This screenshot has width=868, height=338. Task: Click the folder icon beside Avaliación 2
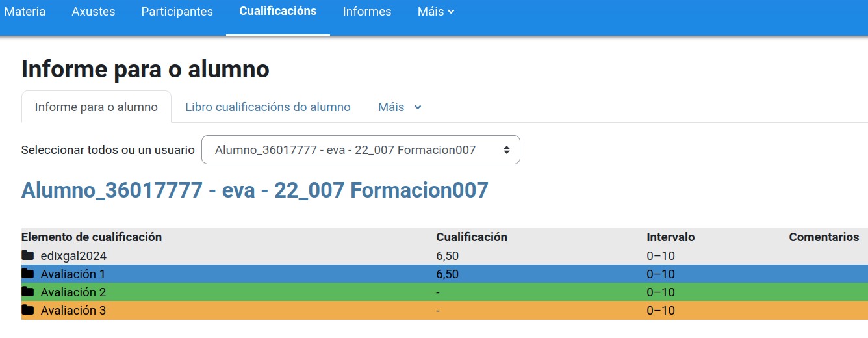point(27,292)
